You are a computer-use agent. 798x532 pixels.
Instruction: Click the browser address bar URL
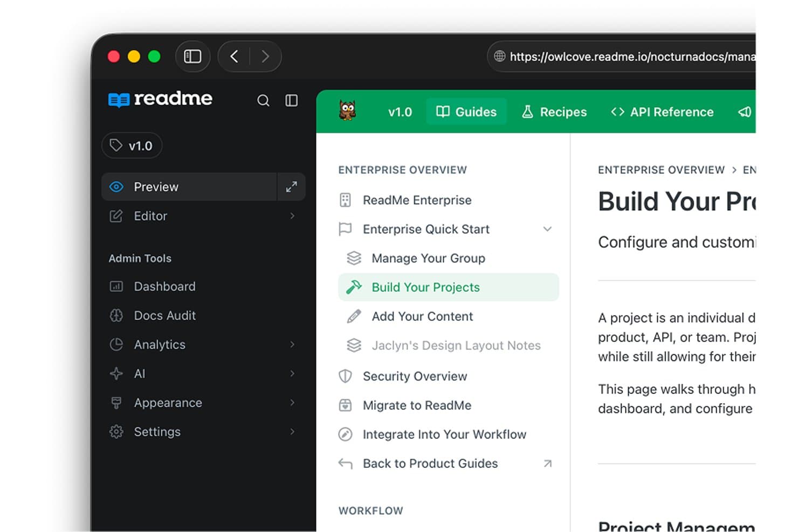[632, 57]
